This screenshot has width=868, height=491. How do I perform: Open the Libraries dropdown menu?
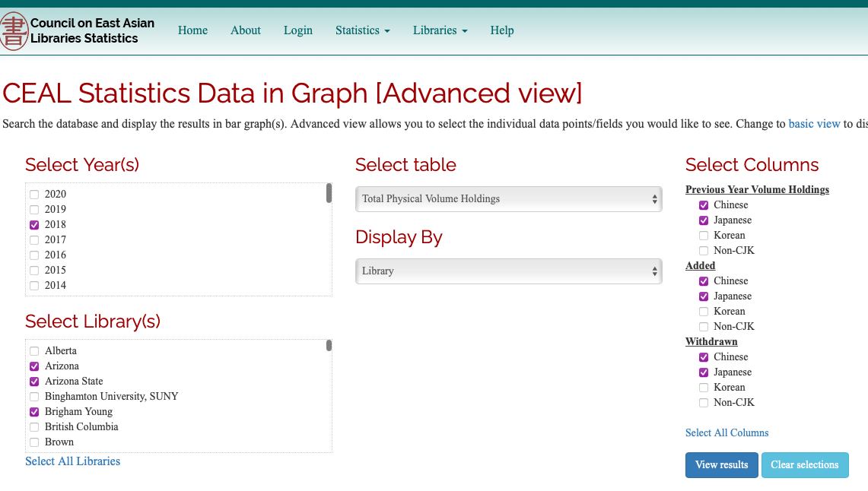pos(440,30)
